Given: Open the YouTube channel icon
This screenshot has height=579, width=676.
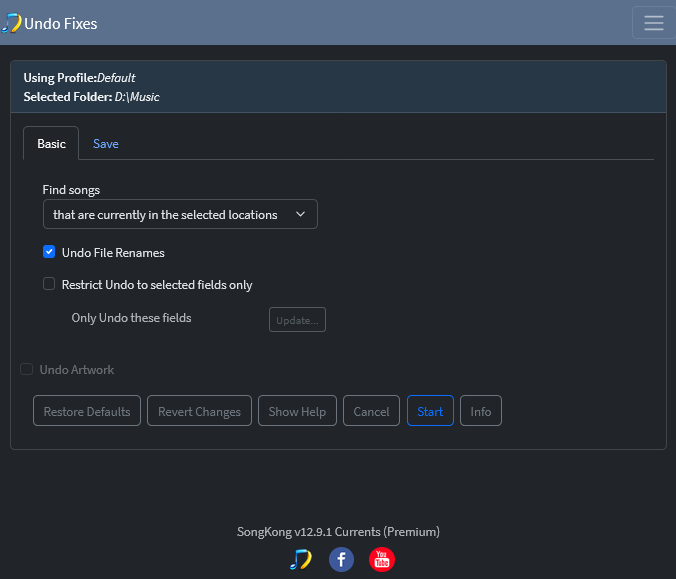Looking at the screenshot, I should click(x=382, y=559).
